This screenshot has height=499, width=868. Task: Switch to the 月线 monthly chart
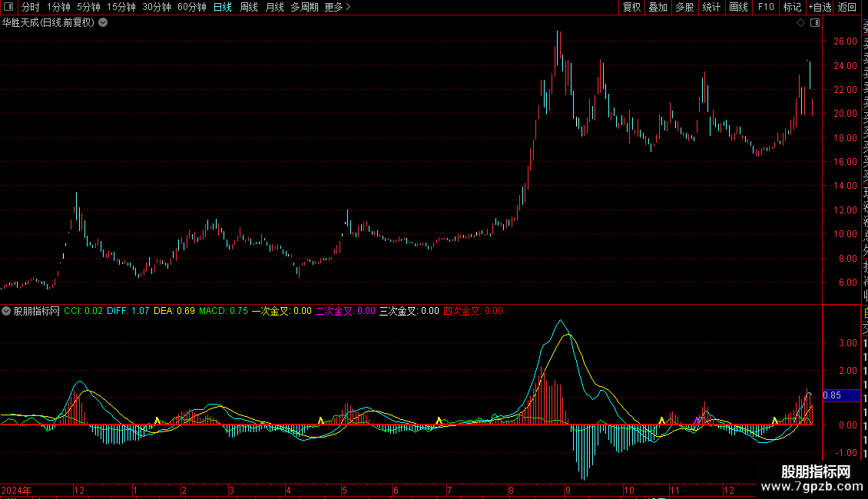pos(274,7)
